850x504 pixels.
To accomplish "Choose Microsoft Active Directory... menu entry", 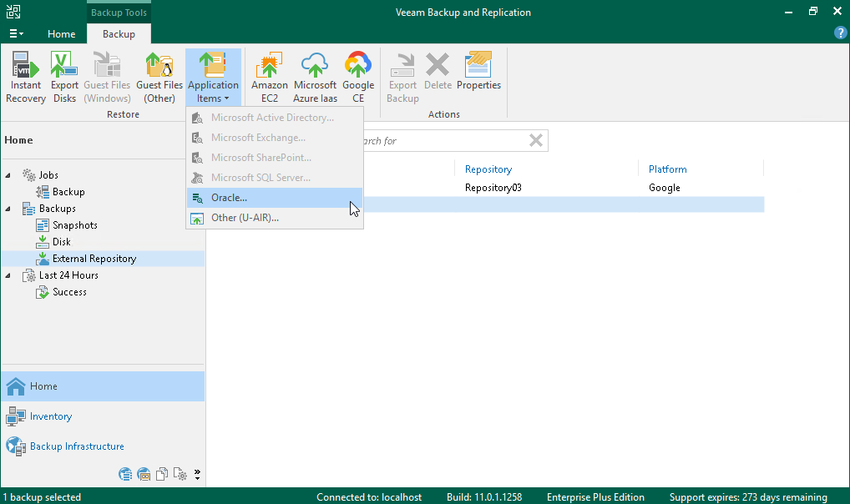I will (x=275, y=118).
